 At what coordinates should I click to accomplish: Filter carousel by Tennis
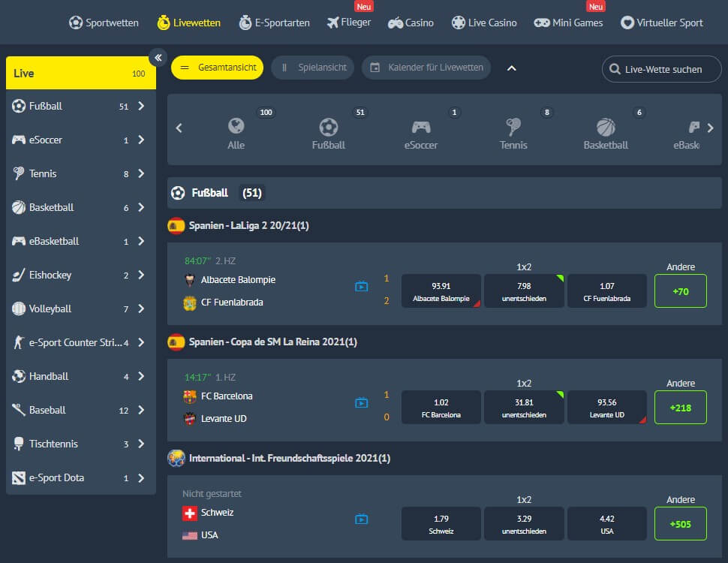[513, 133]
